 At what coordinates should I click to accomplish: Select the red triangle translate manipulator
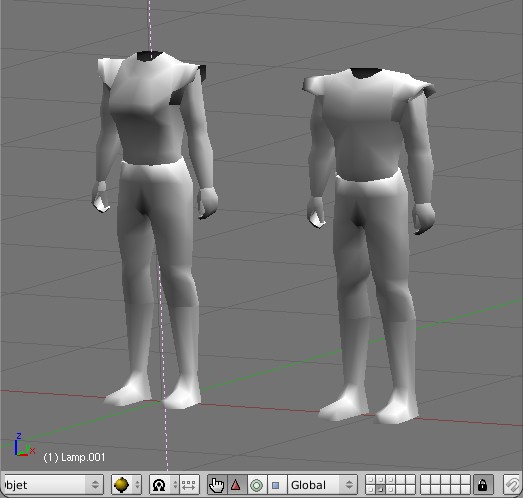coord(236,485)
